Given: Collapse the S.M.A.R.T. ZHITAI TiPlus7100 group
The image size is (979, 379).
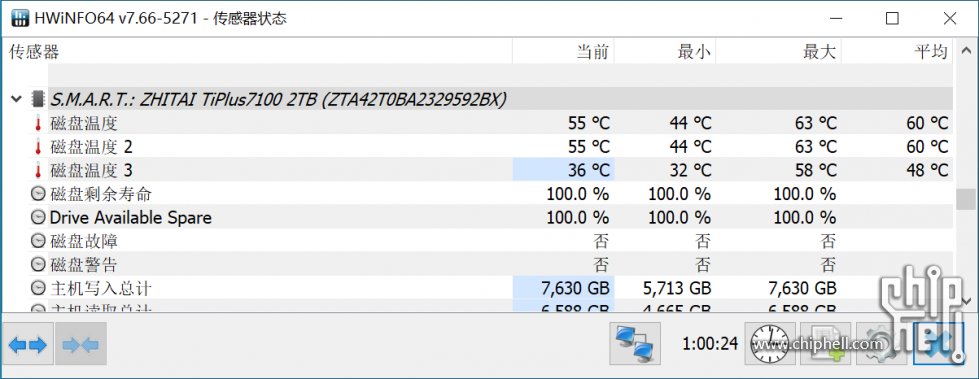Looking at the screenshot, I should [16, 99].
